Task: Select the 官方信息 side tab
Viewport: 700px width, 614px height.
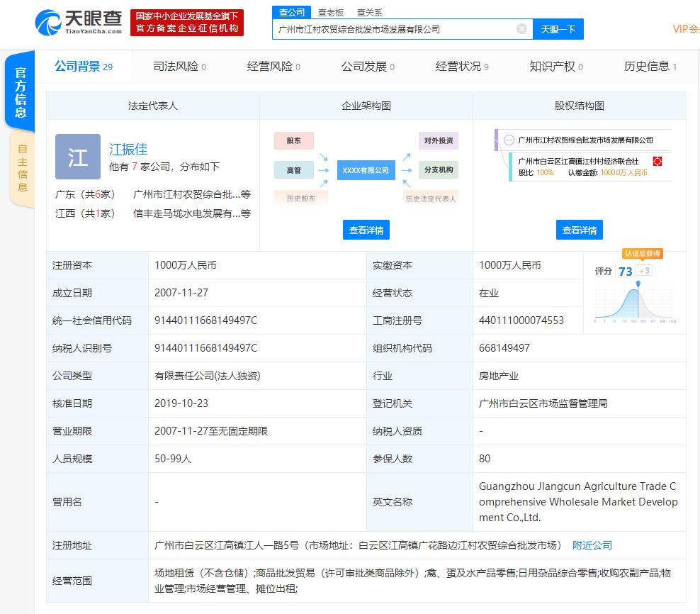Action: point(20,91)
